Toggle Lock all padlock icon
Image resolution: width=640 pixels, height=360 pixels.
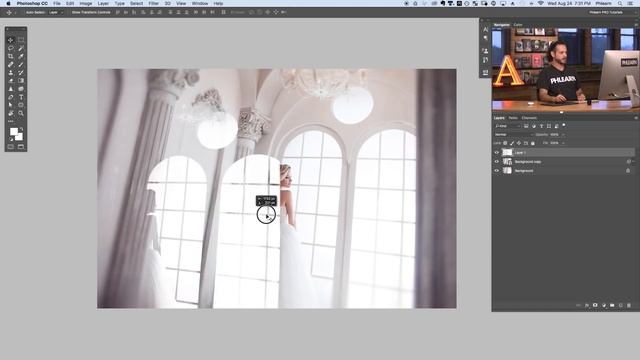[x=533, y=143]
